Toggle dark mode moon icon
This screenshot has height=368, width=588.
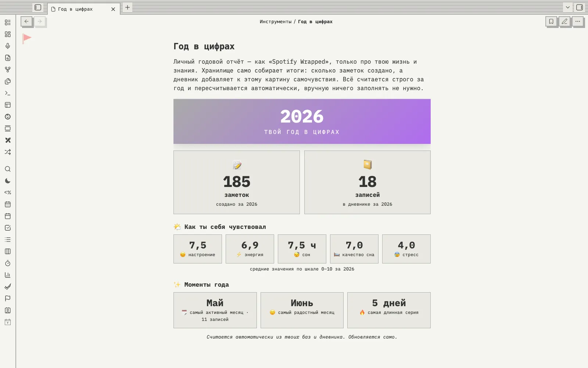[x=8, y=181]
